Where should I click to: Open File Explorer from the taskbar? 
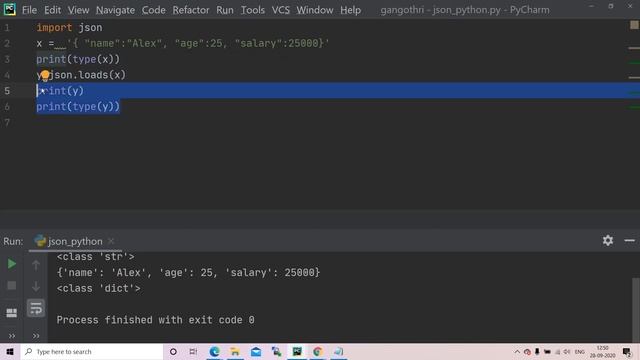point(235,351)
